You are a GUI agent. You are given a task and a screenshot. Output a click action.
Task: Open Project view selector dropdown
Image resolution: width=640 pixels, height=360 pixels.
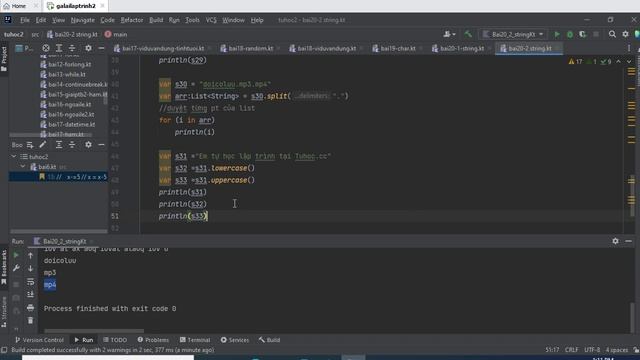(x=24, y=48)
